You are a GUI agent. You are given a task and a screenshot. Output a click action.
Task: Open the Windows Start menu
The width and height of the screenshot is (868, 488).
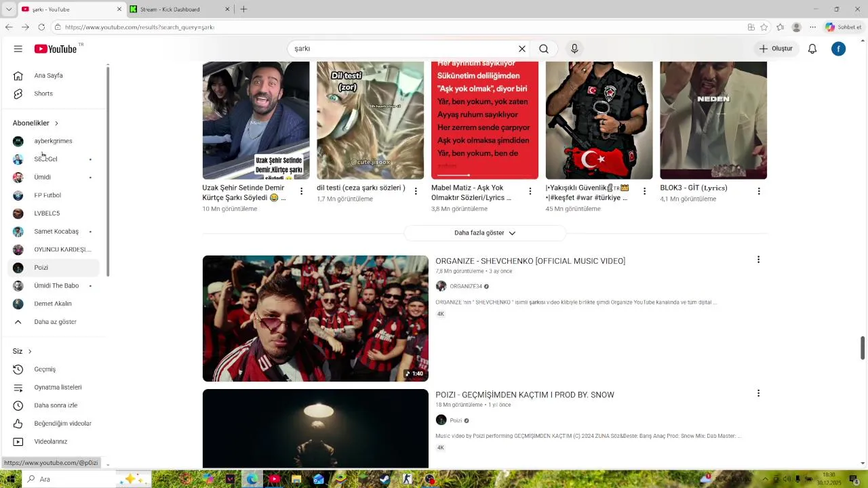pos(9,479)
